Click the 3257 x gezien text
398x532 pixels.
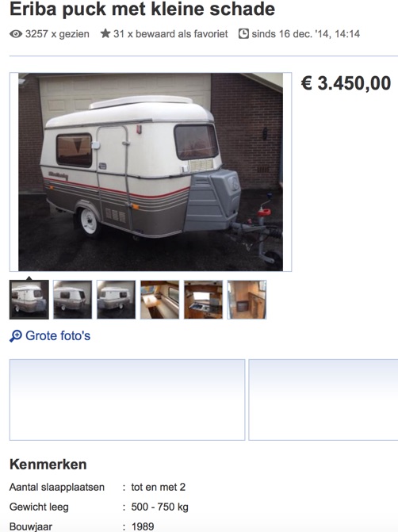point(57,34)
